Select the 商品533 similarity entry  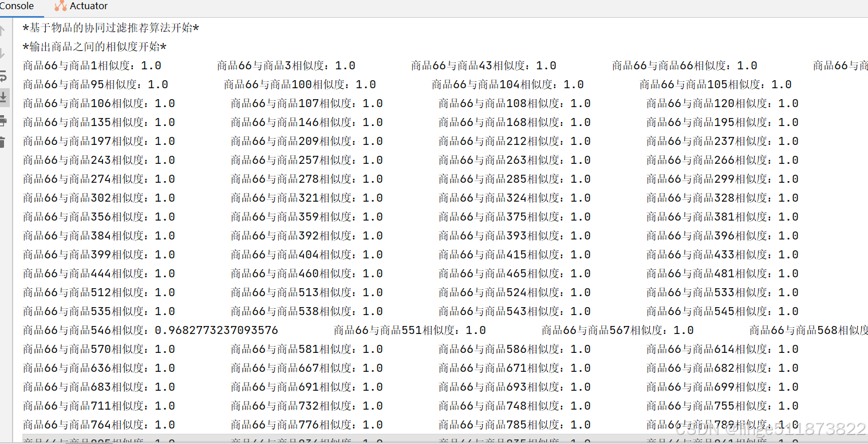(723, 293)
